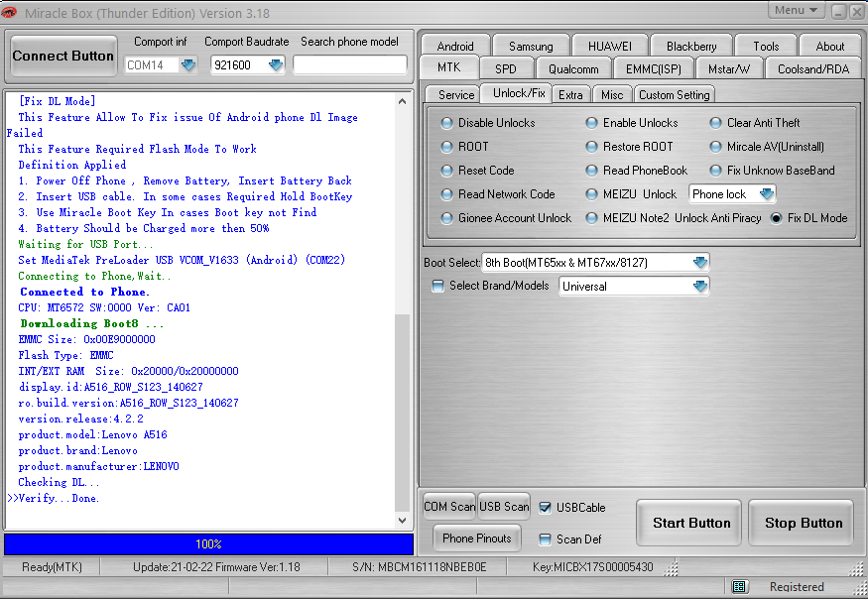868x599 pixels.
Task: Open the Mstar/W tab
Action: point(729,68)
